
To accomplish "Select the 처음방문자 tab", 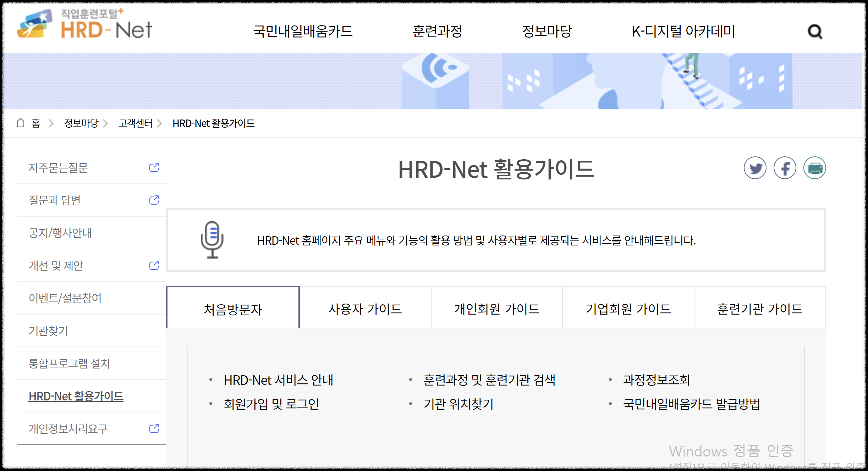I will pos(233,307).
